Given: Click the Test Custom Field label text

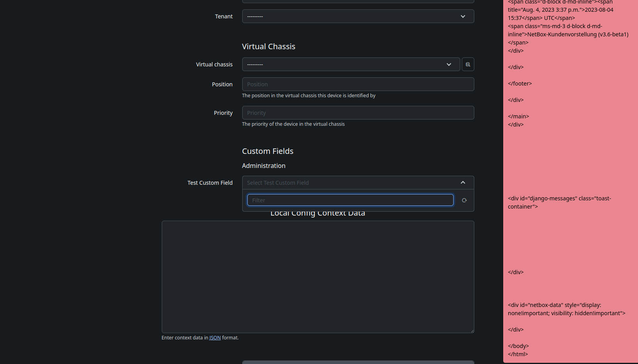Looking at the screenshot, I should point(210,182).
